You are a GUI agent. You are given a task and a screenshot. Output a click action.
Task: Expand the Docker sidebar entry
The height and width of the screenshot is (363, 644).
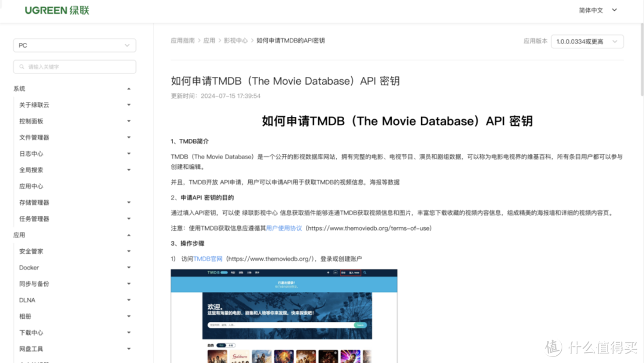point(129,268)
